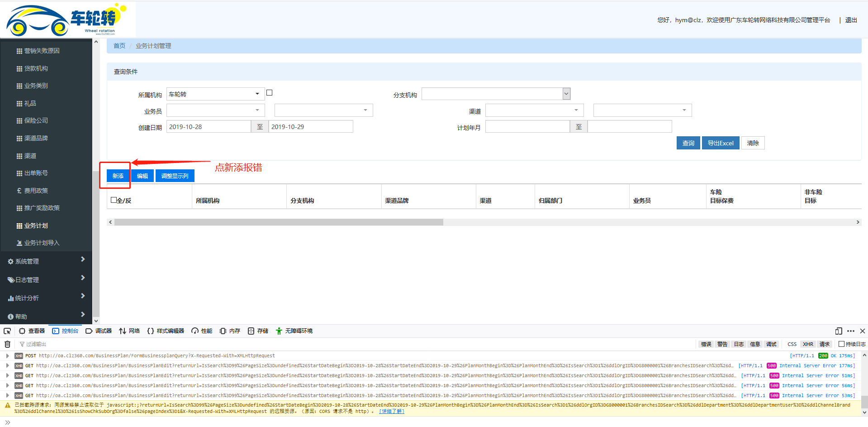
Task: Click the 导出Excel button
Action: (x=721, y=143)
